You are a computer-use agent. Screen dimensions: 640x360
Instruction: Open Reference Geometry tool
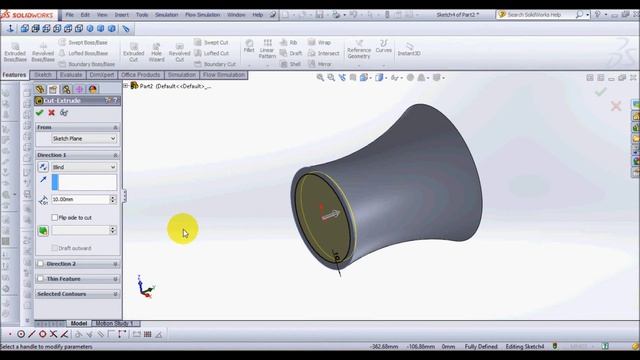359,49
